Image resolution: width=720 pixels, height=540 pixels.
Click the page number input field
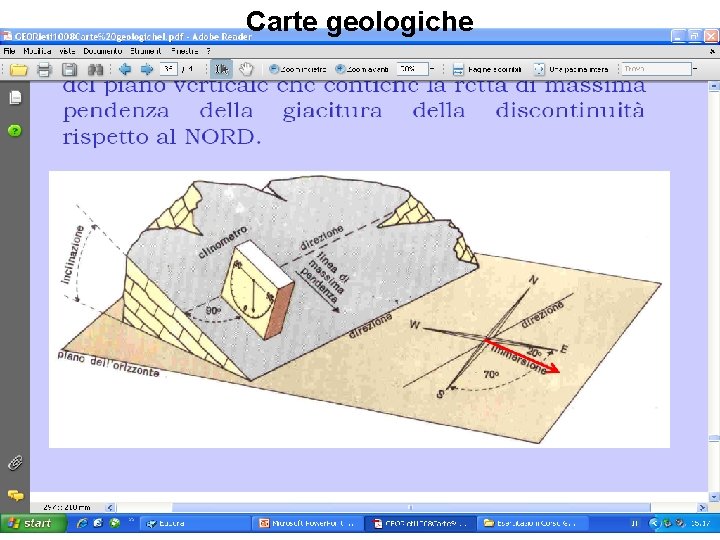coord(169,69)
